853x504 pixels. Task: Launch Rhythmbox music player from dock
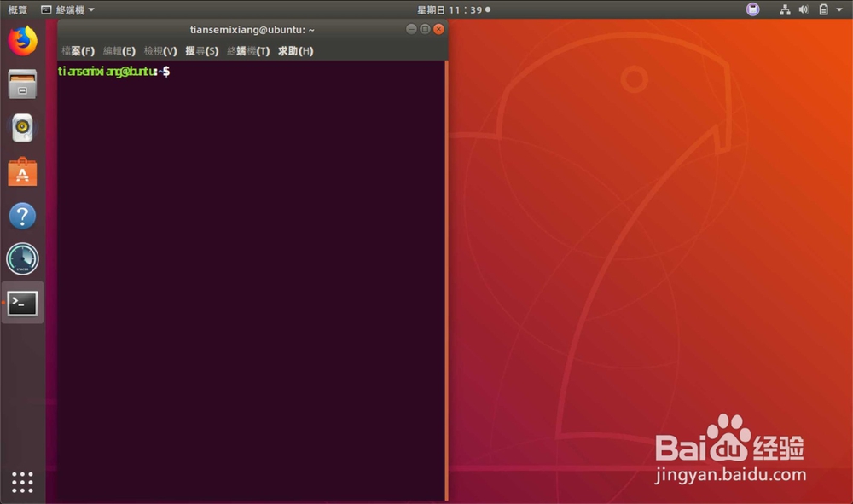(x=22, y=128)
